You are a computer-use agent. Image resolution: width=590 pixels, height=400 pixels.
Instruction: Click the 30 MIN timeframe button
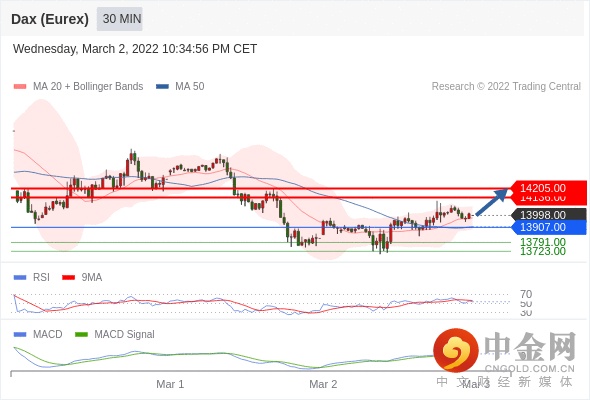[120, 19]
